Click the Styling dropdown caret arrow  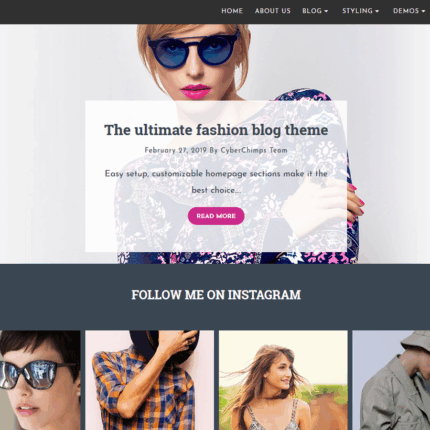click(377, 11)
